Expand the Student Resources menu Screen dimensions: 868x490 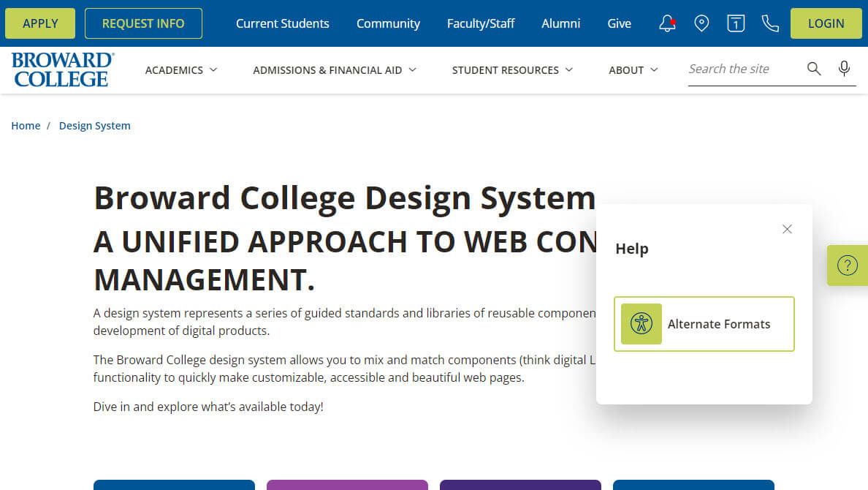[512, 69]
